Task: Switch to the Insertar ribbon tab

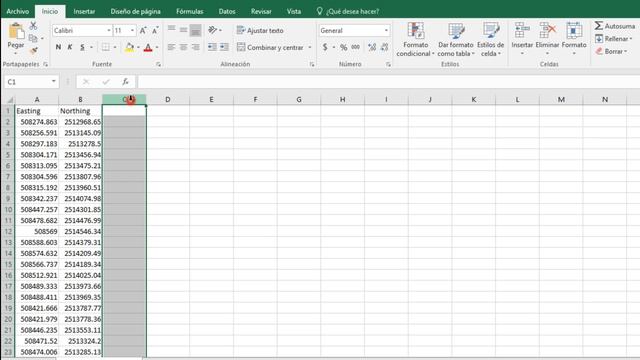Action: coord(84,11)
